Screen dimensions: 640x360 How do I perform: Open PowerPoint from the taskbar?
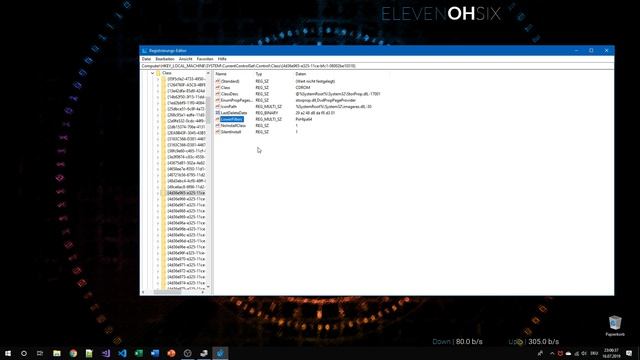[171, 353]
